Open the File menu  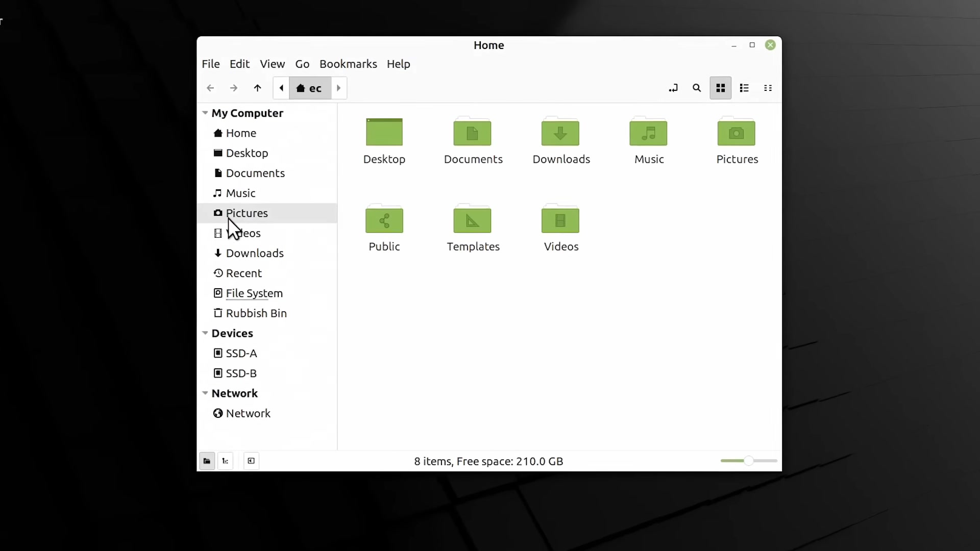(x=211, y=64)
